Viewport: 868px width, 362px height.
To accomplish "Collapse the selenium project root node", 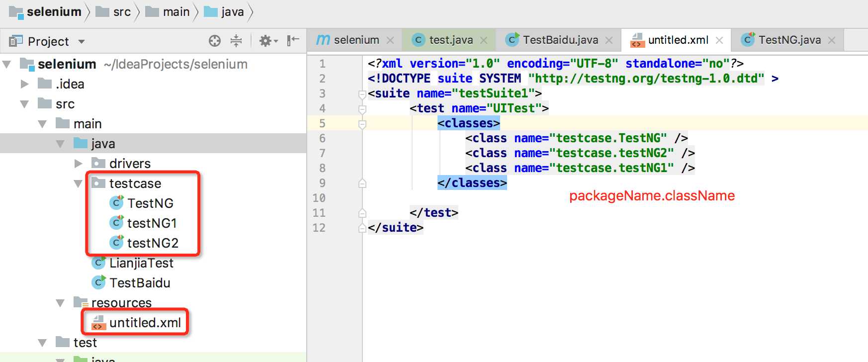I will tap(7, 64).
